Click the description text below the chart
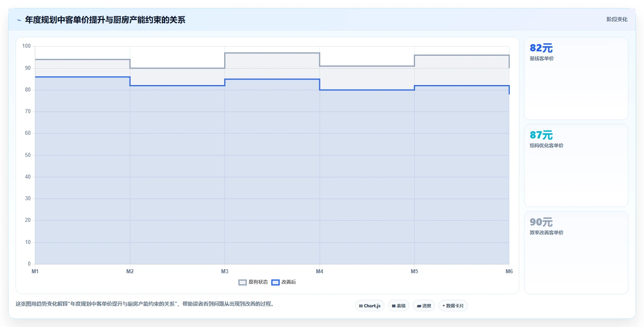The width and height of the screenshot is (644, 327). tap(145, 304)
